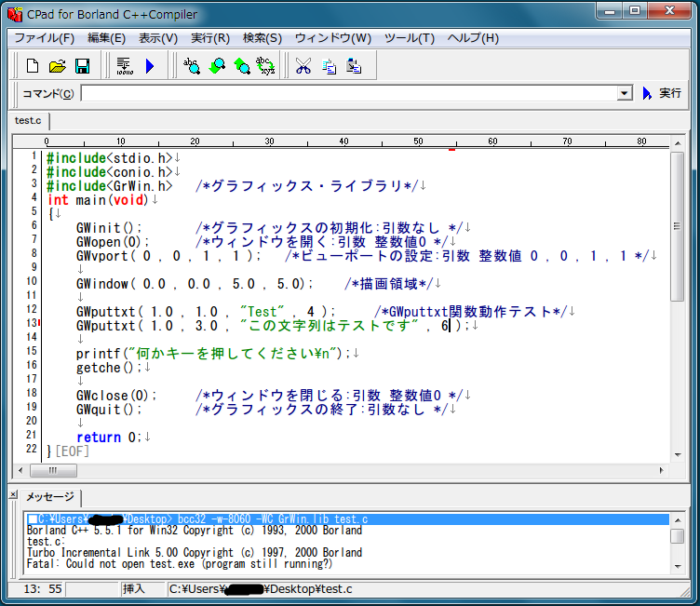The width and height of the screenshot is (700, 606).
Task: Expand the command history dropdown arrow
Action: (x=625, y=93)
